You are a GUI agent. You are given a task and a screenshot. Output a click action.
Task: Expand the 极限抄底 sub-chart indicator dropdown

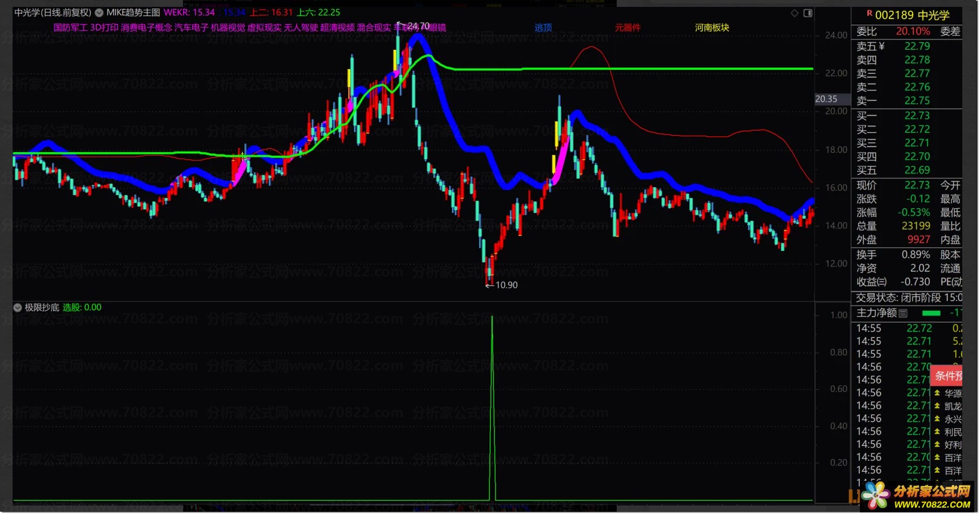click(18, 307)
